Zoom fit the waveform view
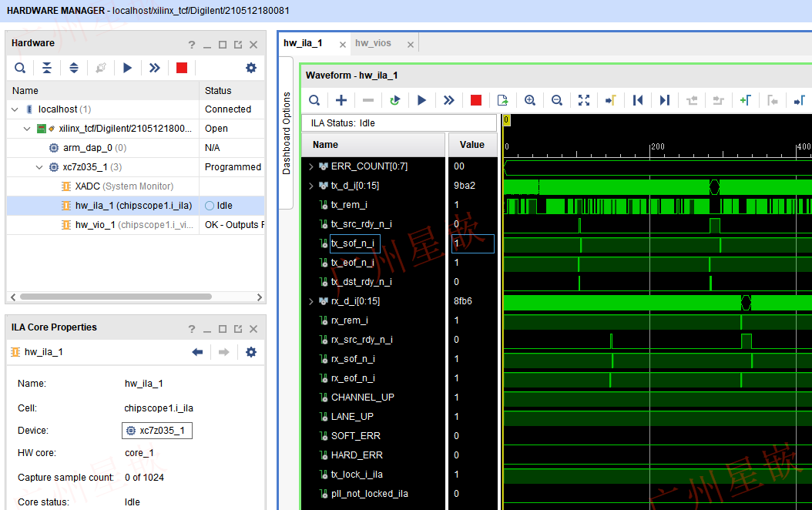 584,100
